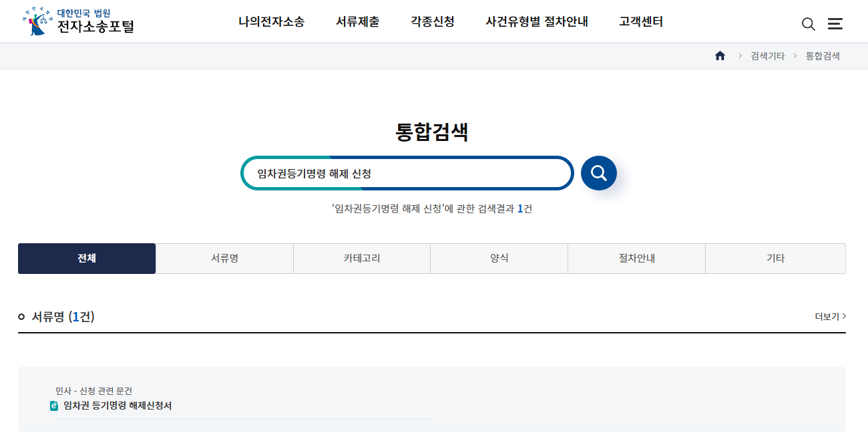Viewport: 868px width, 443px height.
Task: Open the 각종신청 menu item
Action: [x=431, y=21]
